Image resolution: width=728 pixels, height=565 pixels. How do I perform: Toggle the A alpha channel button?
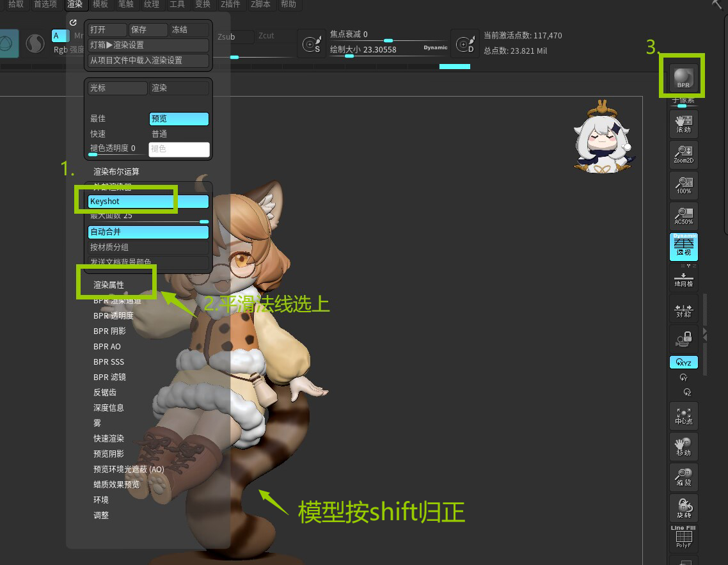[x=60, y=36]
